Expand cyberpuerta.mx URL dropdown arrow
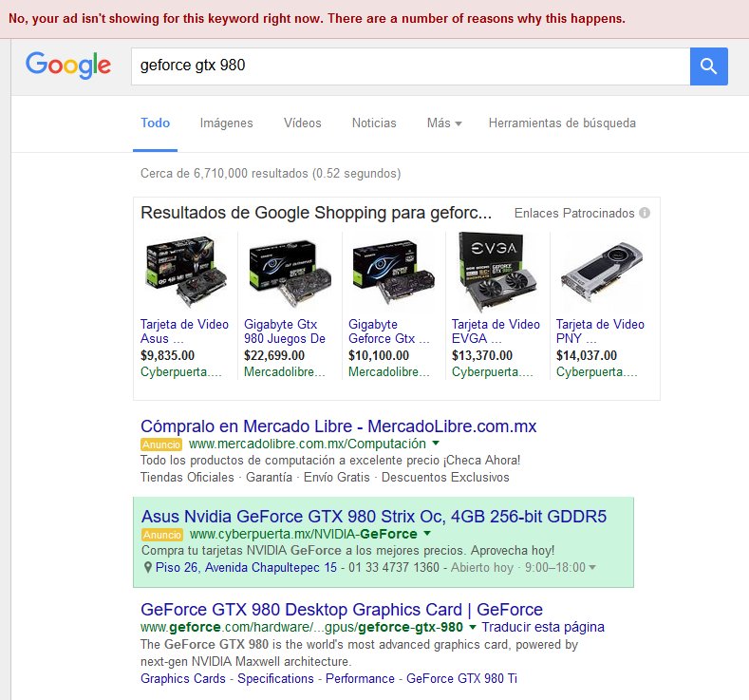The image size is (749, 700). (427, 533)
